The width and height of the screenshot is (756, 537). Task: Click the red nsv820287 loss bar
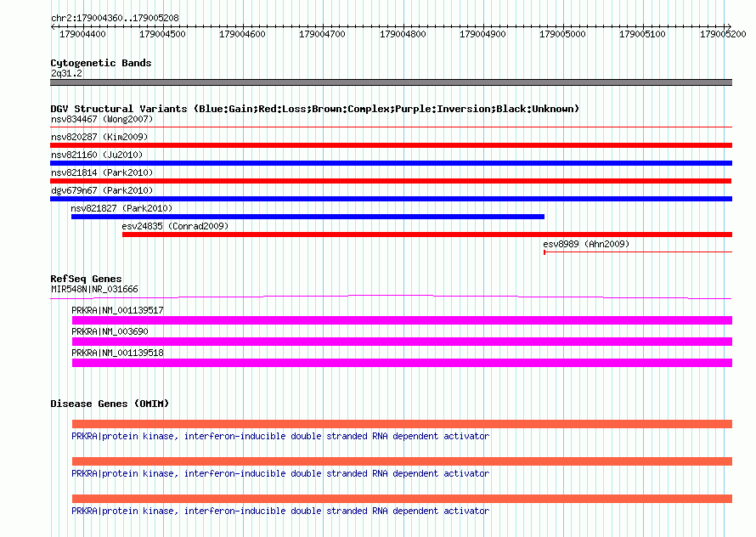pos(391,145)
